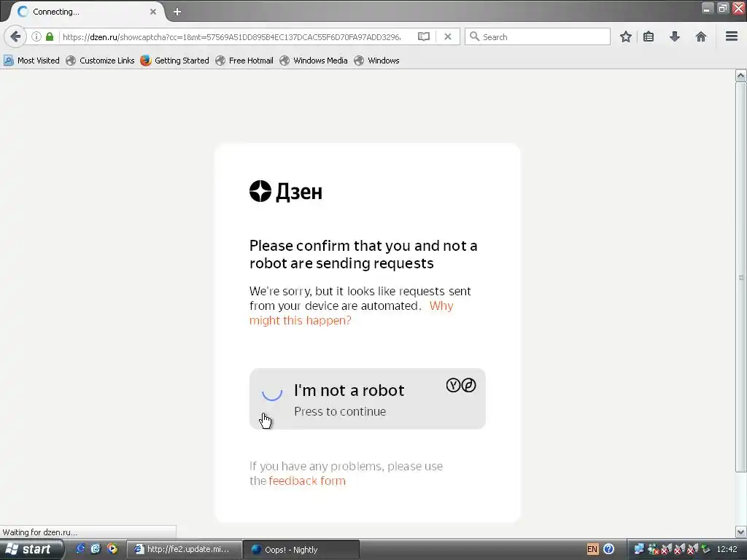The height and width of the screenshot is (560, 747).
Task: Open the feedback form link
Action: pos(307,481)
